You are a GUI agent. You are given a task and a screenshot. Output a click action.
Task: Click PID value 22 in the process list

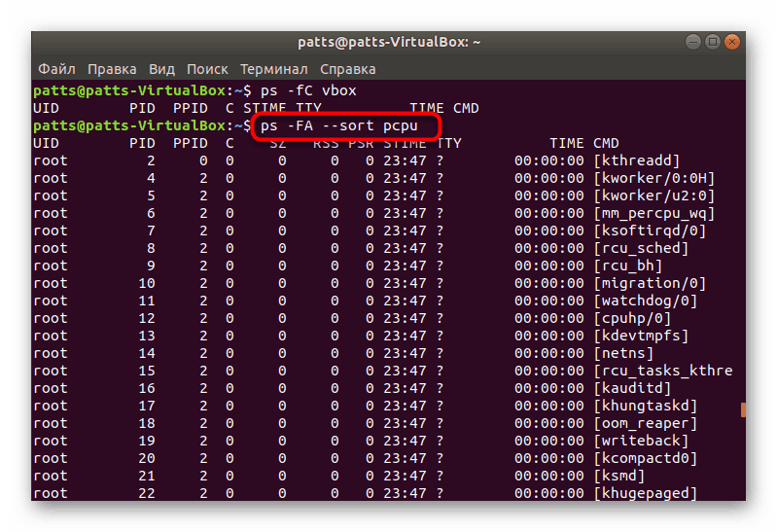[x=147, y=493]
